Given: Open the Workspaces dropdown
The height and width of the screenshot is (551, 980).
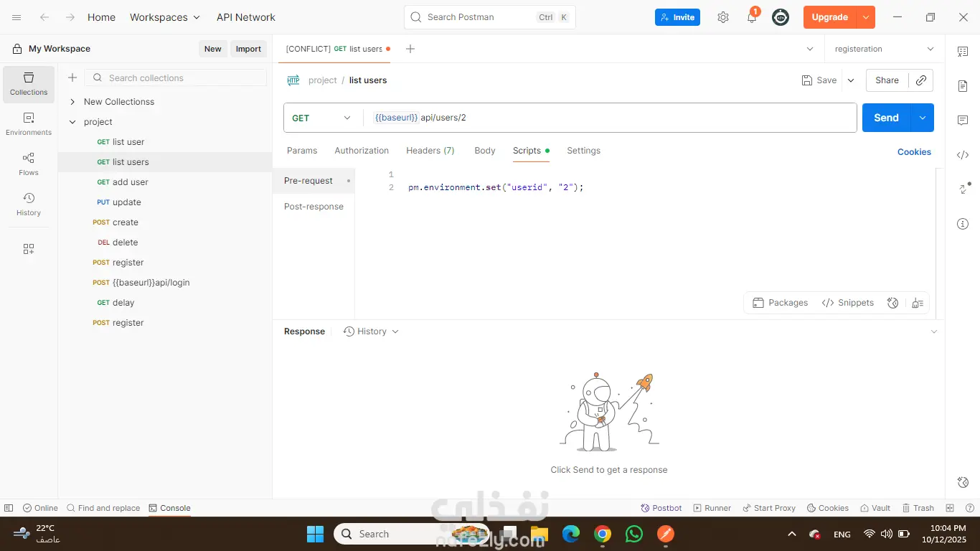Looking at the screenshot, I should pyautogui.click(x=165, y=17).
